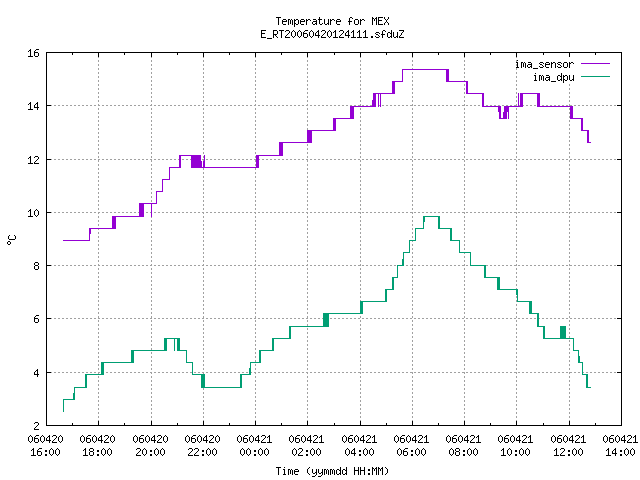Click the purple flat segment between 22:00 and 00:00
Image resolution: width=640 pixels, height=480 pixels.
pos(231,167)
